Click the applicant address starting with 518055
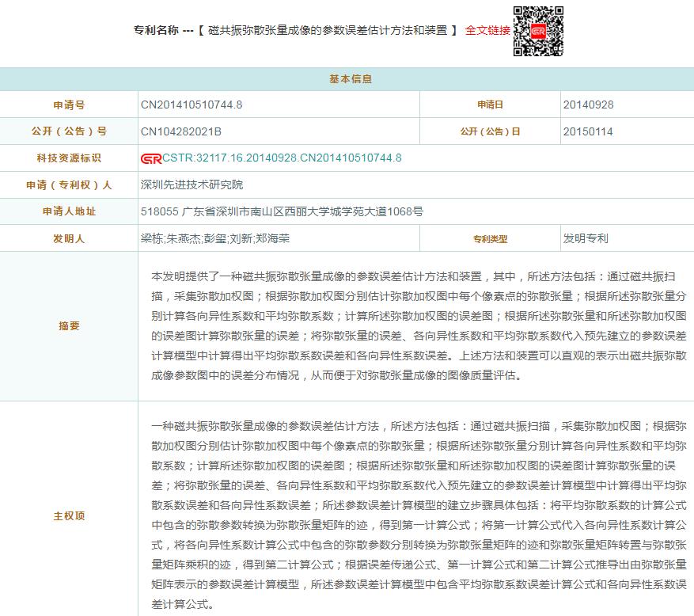 [282, 211]
